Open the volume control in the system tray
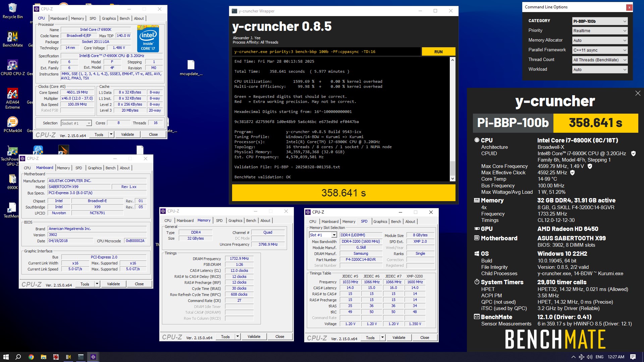The height and width of the screenshot is (362, 644). (x=590, y=357)
